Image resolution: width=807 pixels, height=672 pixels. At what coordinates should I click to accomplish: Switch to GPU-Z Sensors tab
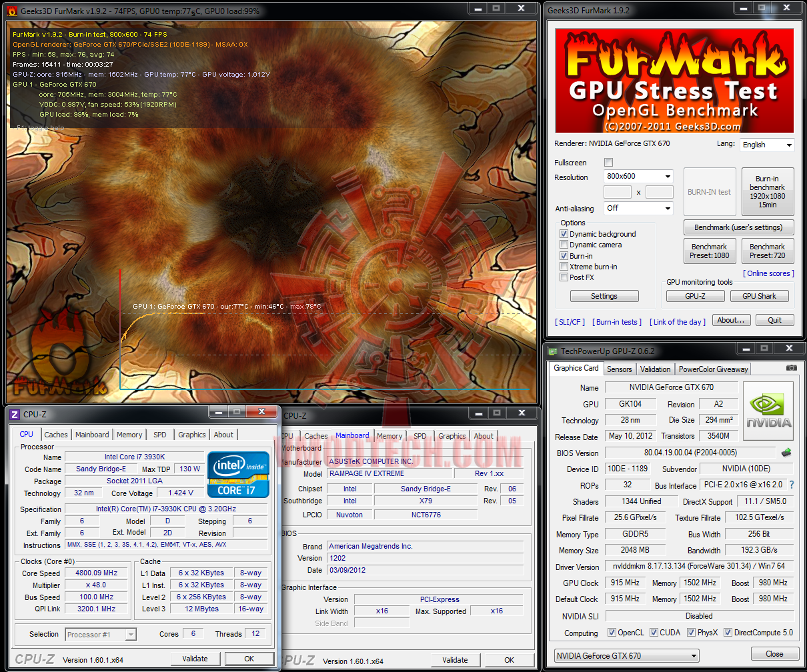click(x=619, y=369)
